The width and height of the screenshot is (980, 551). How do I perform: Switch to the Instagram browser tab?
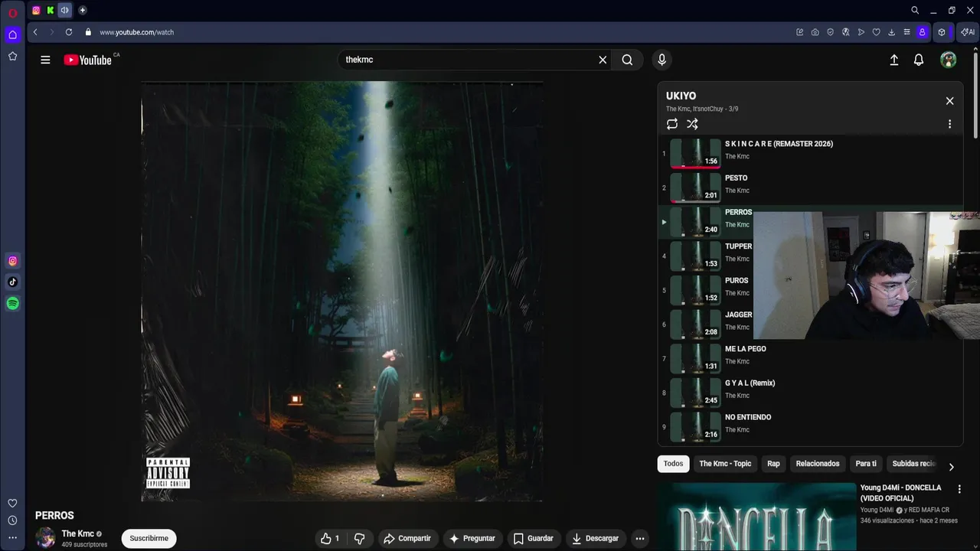[x=36, y=10]
